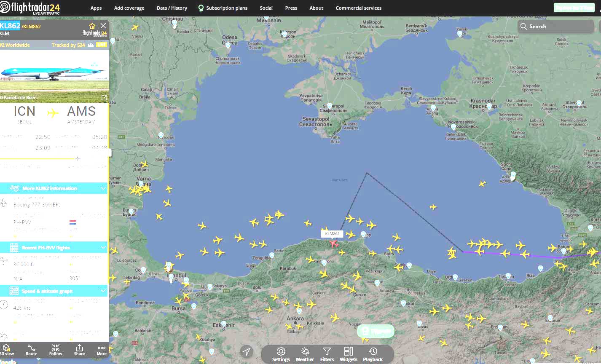Click the Sochi airport marker
The height and width of the screenshot is (364, 601).
pos(513,175)
